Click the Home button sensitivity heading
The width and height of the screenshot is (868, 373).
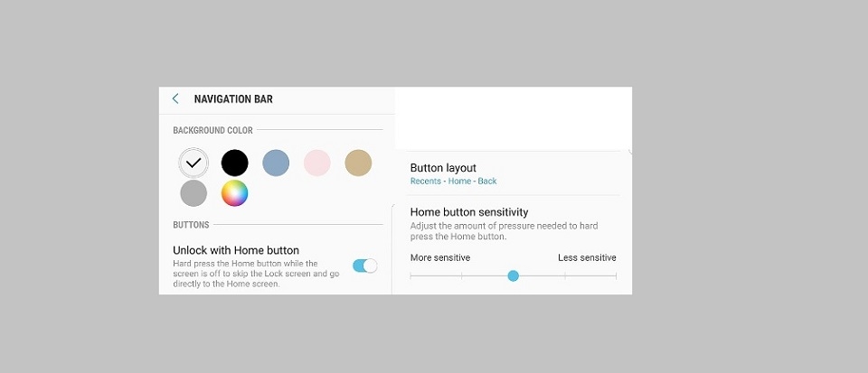click(469, 212)
